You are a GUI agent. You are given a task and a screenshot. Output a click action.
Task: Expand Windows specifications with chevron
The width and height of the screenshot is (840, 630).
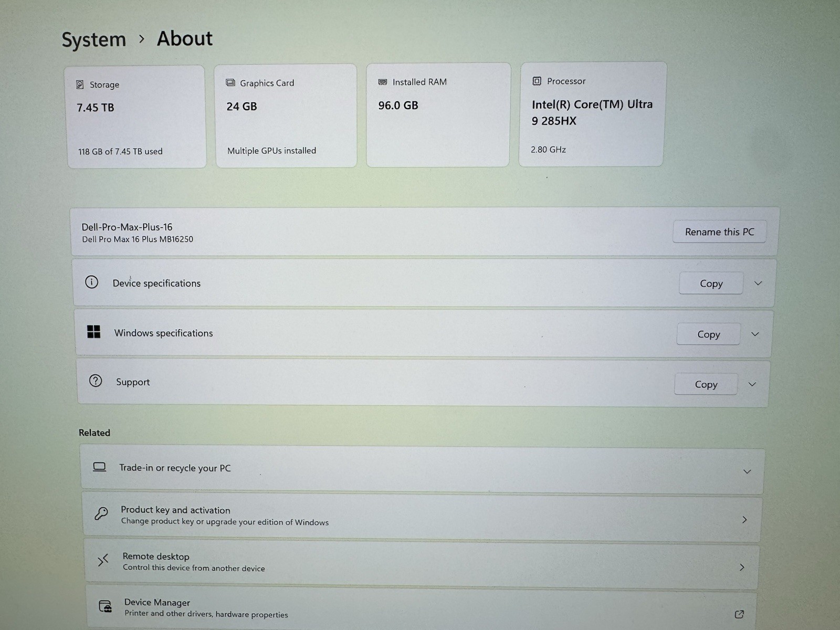coord(755,334)
